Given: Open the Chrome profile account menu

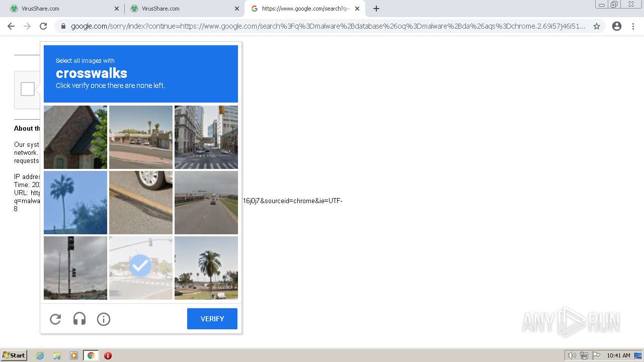Looking at the screenshot, I should 617,26.
